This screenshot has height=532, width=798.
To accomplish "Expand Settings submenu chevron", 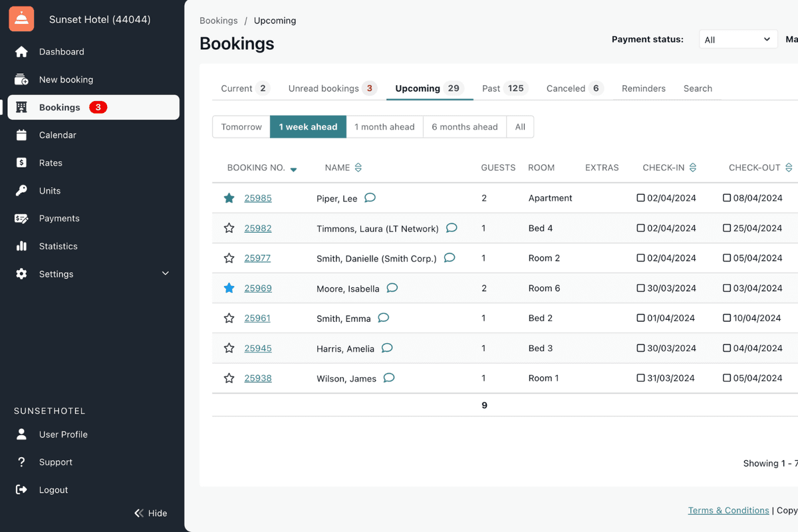I will click(x=166, y=273).
